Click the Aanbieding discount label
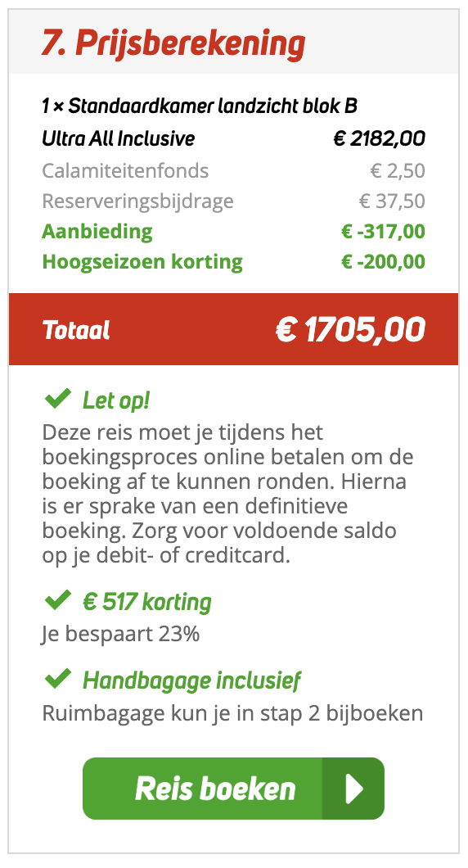Screen dimensions: 468x868 click(97, 232)
